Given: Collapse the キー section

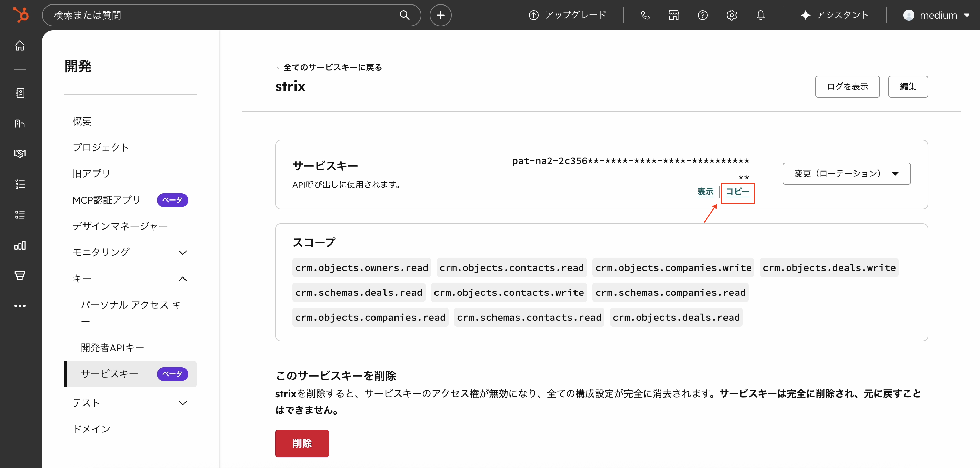Looking at the screenshot, I should point(130,279).
